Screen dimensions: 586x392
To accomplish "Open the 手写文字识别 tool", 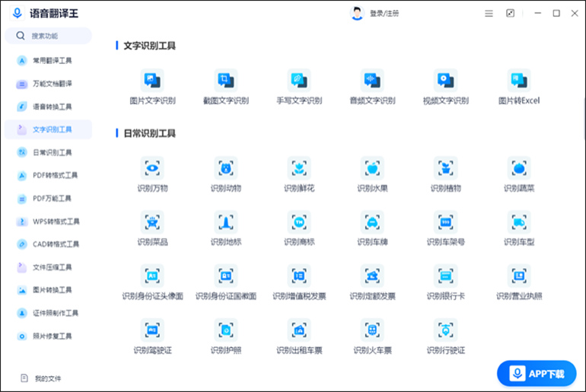I will pyautogui.click(x=299, y=87).
